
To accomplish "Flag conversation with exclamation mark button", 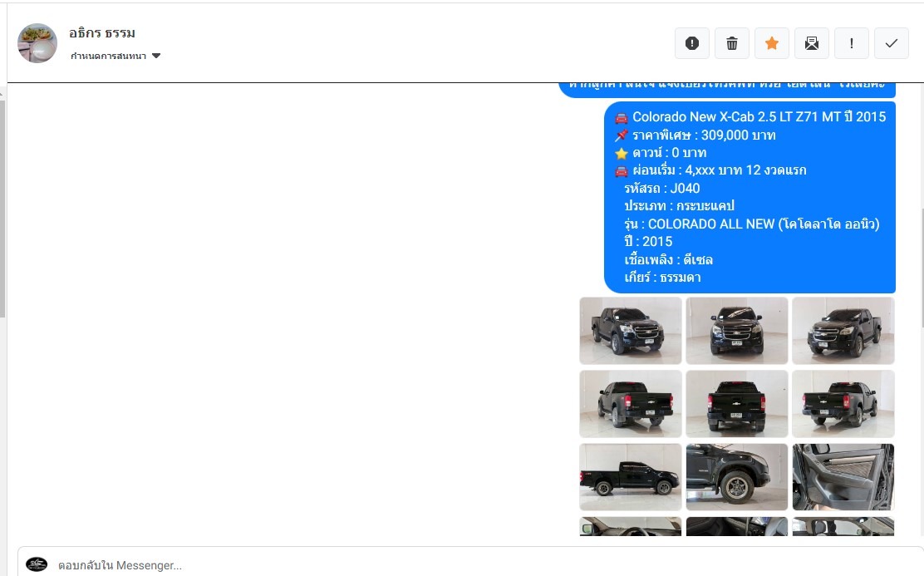I will [x=852, y=43].
